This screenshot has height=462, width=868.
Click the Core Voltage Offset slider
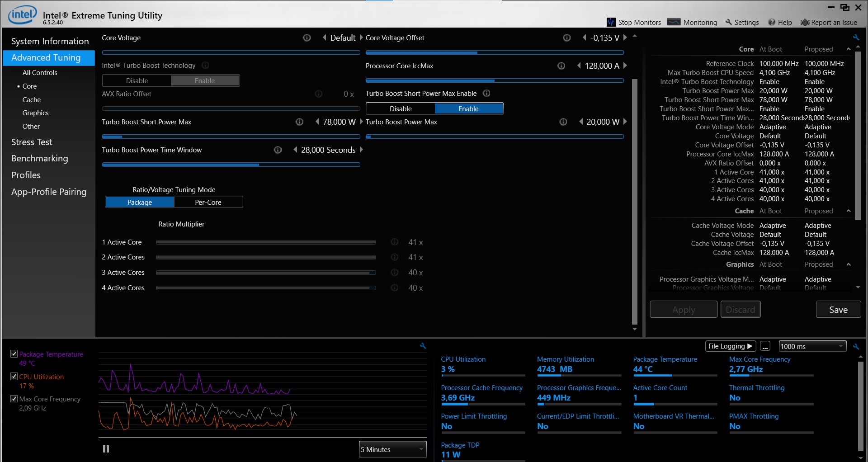tap(495, 53)
